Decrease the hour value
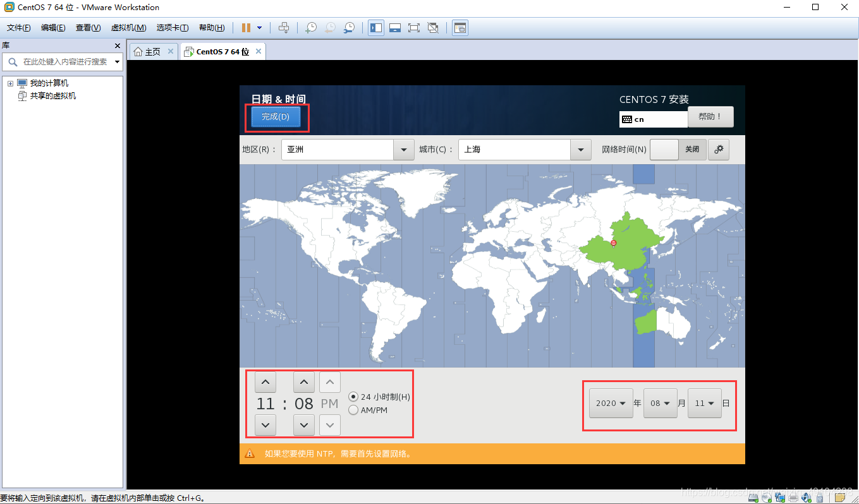Image resolution: width=859 pixels, height=504 pixels. (265, 425)
